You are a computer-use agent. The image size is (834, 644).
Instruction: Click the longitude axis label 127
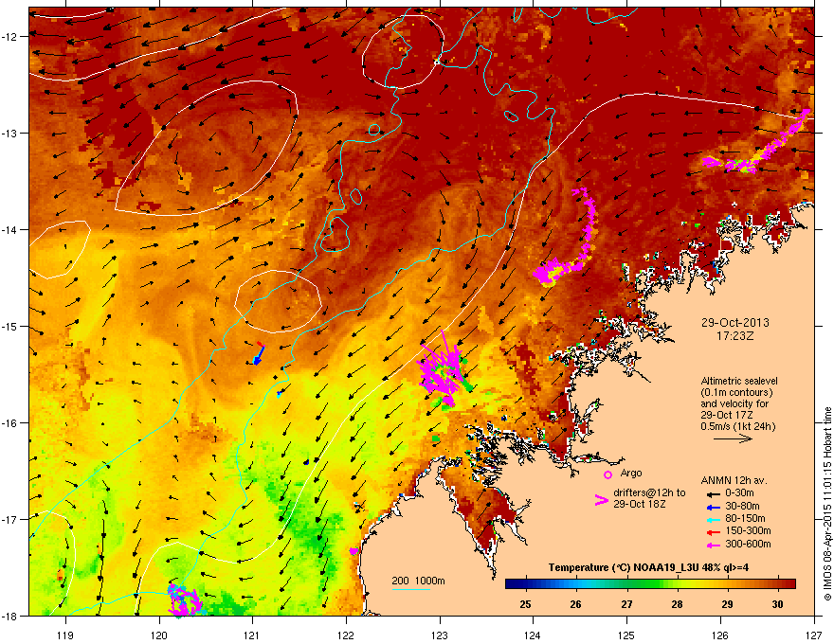[814, 635]
